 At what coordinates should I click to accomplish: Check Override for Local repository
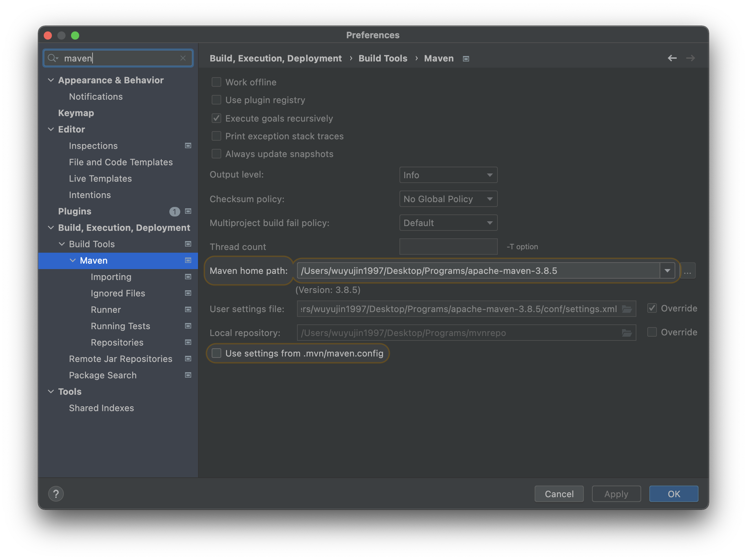coord(652,332)
